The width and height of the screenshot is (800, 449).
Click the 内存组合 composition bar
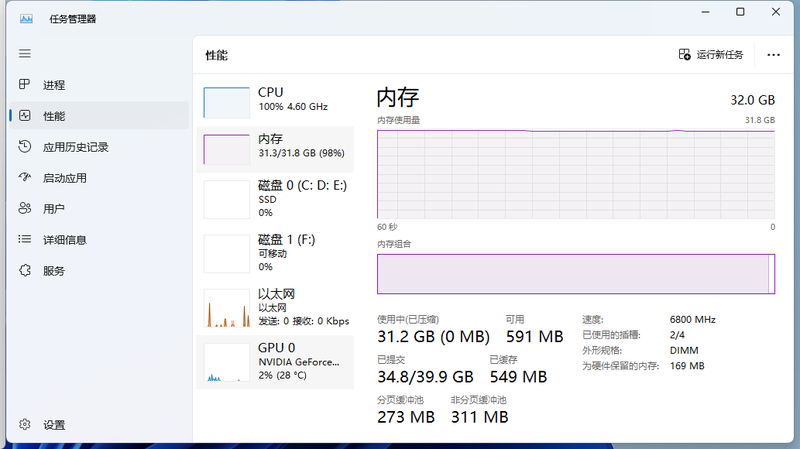coord(576,274)
